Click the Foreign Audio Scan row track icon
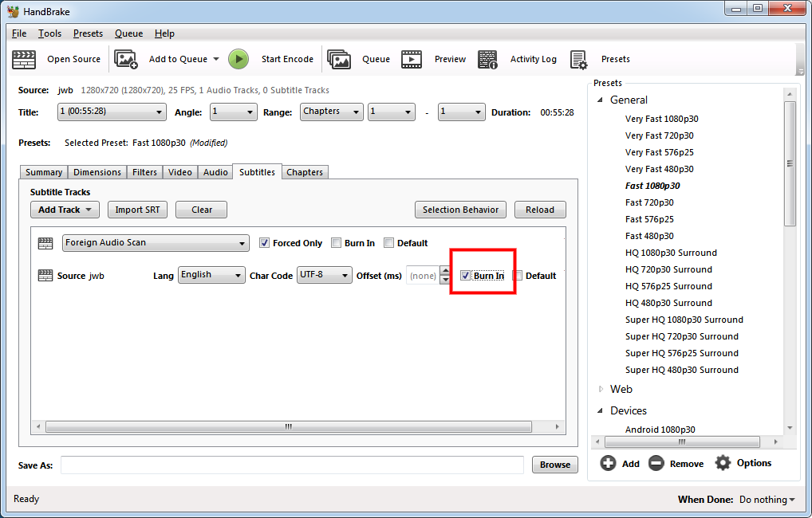This screenshot has height=518, width=812. pyautogui.click(x=45, y=243)
